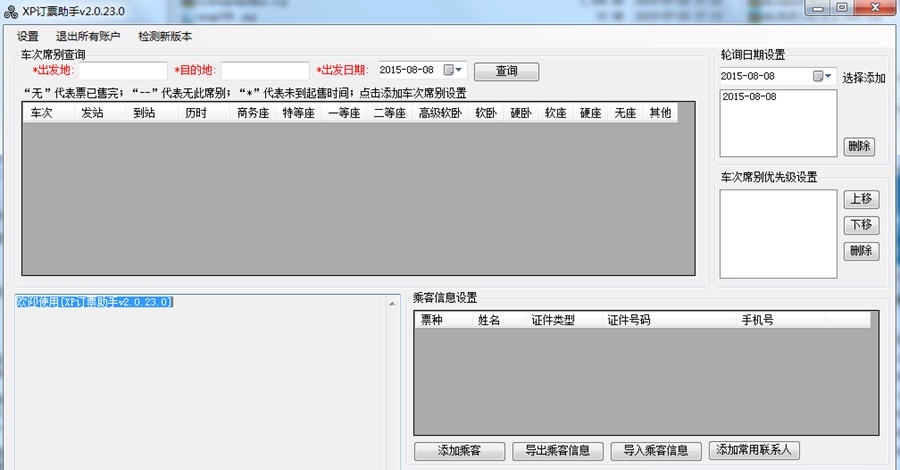Click the 高级软卧 column header
This screenshot has width=900, height=470.
click(440, 113)
